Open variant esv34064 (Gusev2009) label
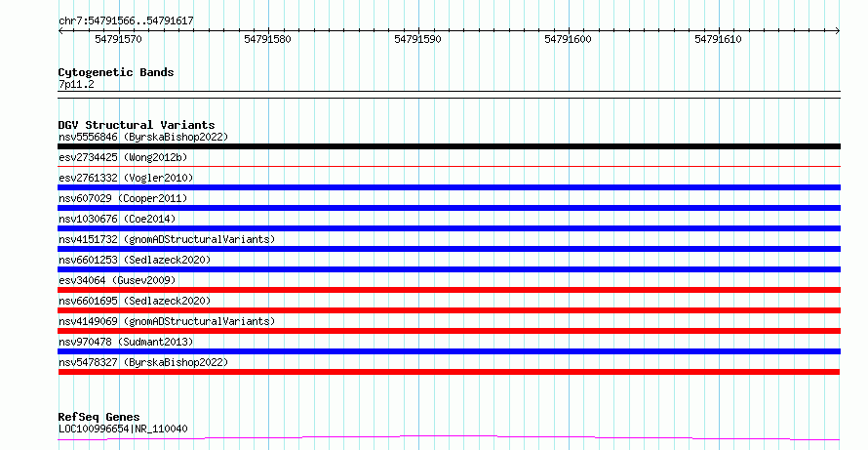Image resolution: width=868 pixels, height=450 pixels. coord(117,280)
